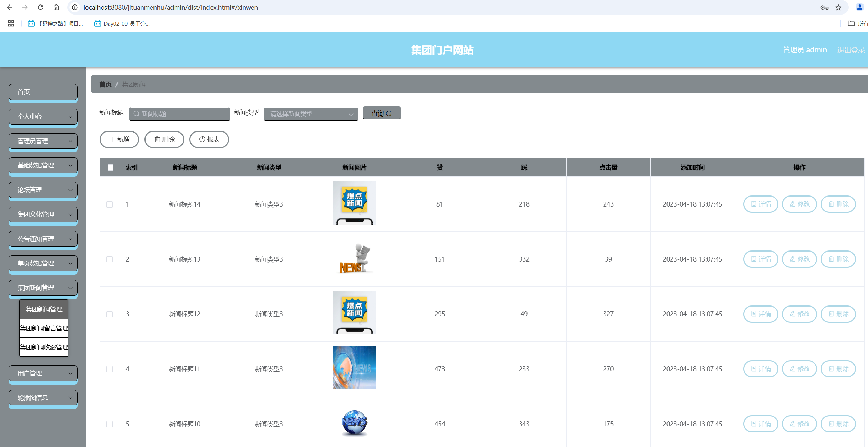Go back with the browser back arrow
This screenshot has width=868, height=447.
tap(10, 7)
